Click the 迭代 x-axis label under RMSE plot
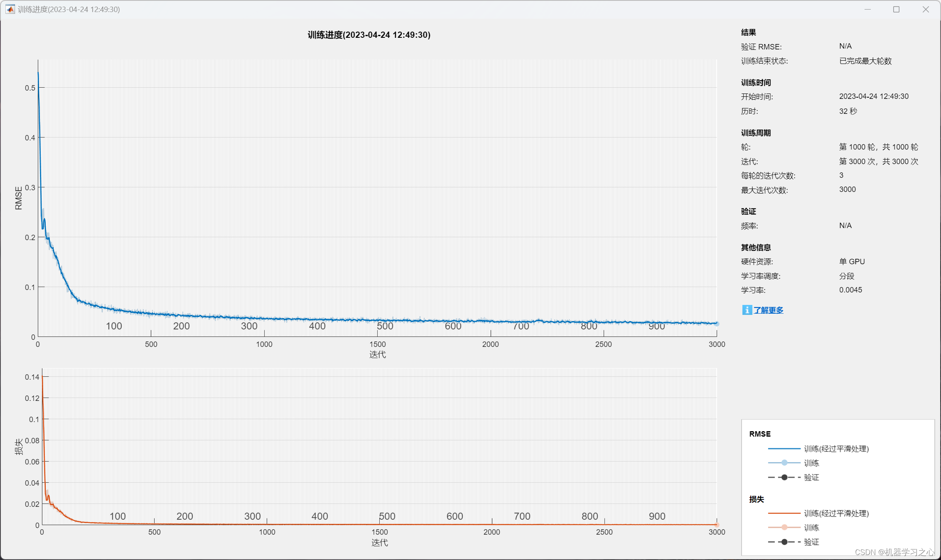The width and height of the screenshot is (941, 560). click(378, 354)
